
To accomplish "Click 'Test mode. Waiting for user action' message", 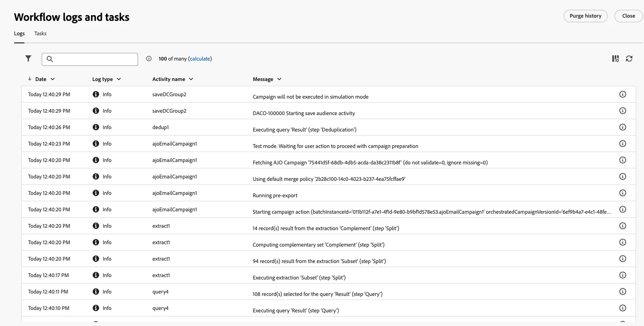I will (x=335, y=146).
